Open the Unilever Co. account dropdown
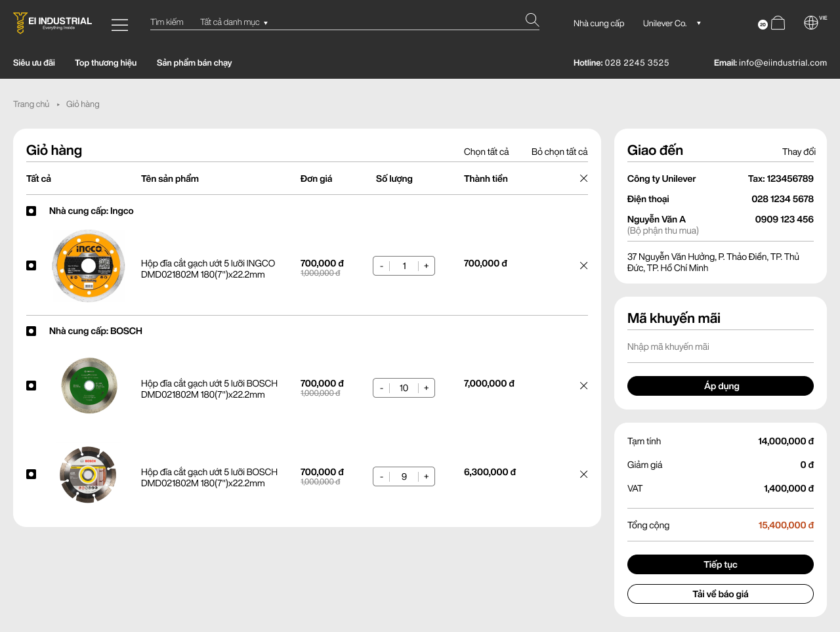840x632 pixels. click(x=671, y=23)
